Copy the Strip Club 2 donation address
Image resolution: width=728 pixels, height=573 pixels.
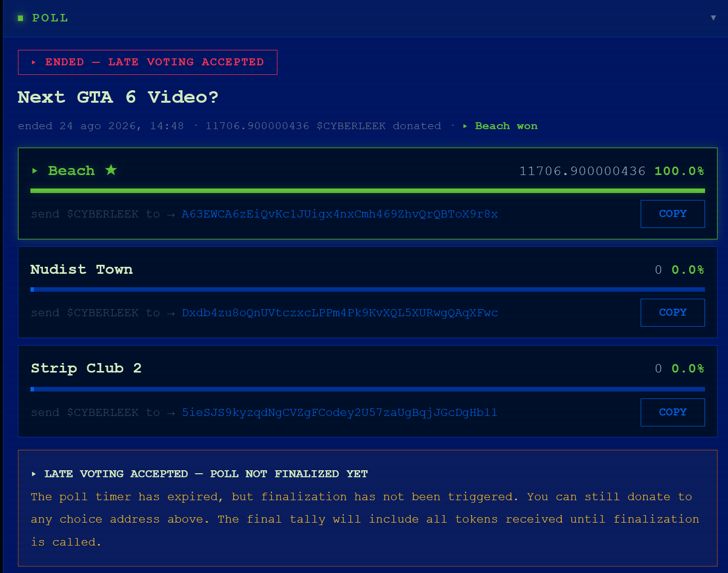673,412
